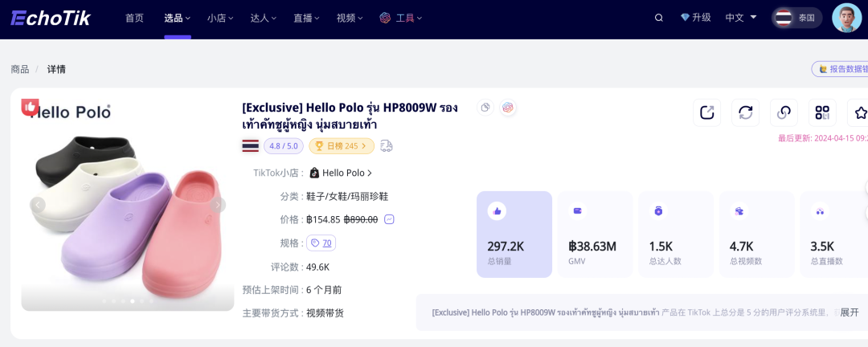Viewport: 868px width, 347px height.
Task: Open the search magnifier icon
Action: tap(659, 18)
